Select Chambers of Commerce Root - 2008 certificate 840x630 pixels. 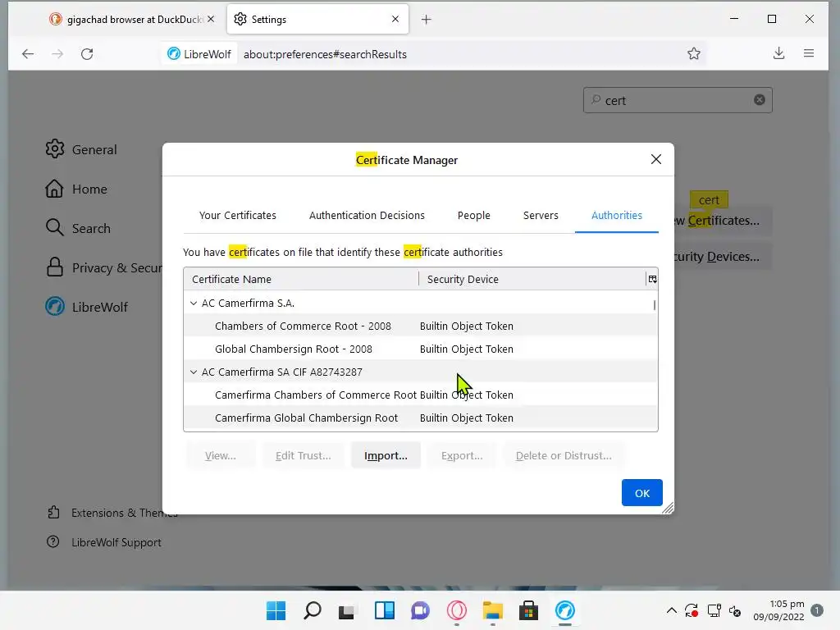[x=421, y=326]
